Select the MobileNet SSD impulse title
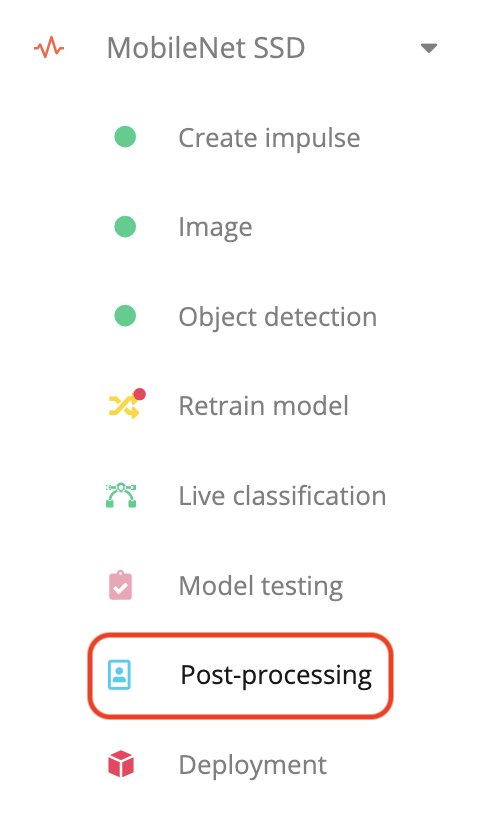Screen dimensions: 478x814 coord(206,48)
